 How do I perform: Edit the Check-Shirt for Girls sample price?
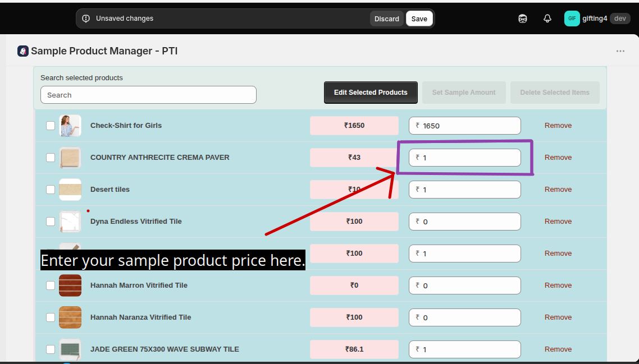tap(464, 126)
